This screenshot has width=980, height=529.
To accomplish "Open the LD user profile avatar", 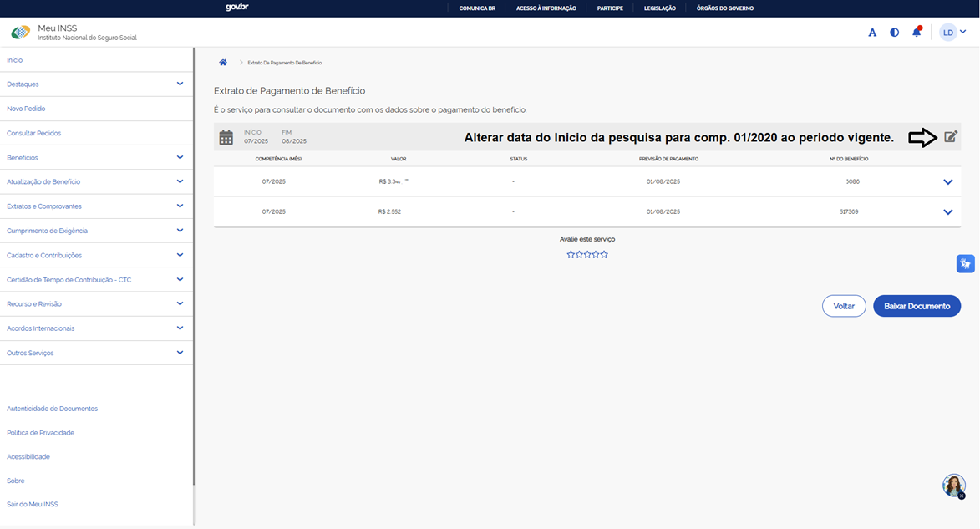I will [x=948, y=33].
